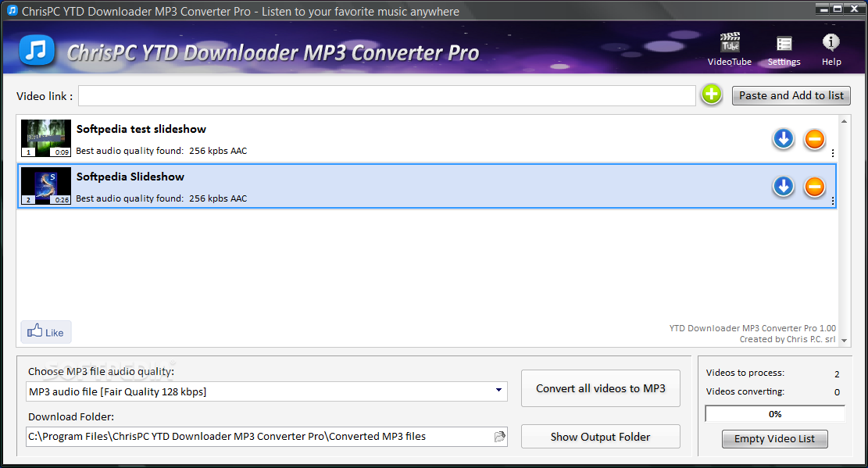Download the Softpedia test slideshow video
The height and width of the screenshot is (468, 868).
(x=784, y=138)
